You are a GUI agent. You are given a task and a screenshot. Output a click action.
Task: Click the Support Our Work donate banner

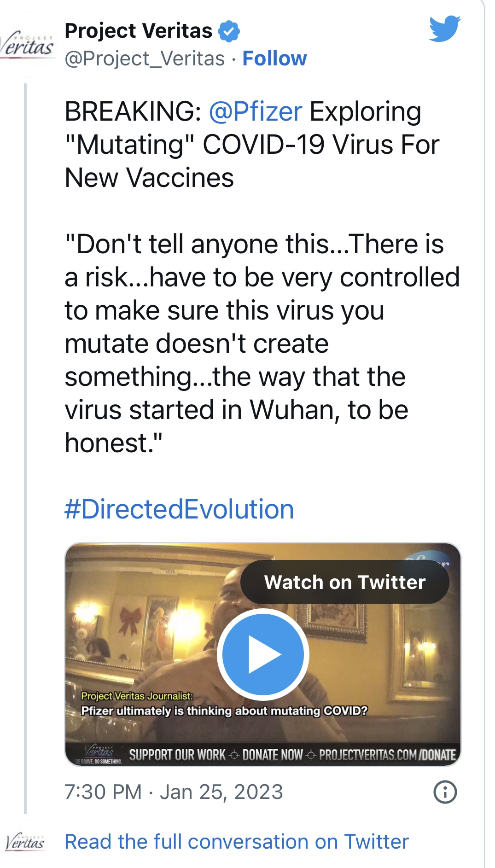tap(292, 755)
